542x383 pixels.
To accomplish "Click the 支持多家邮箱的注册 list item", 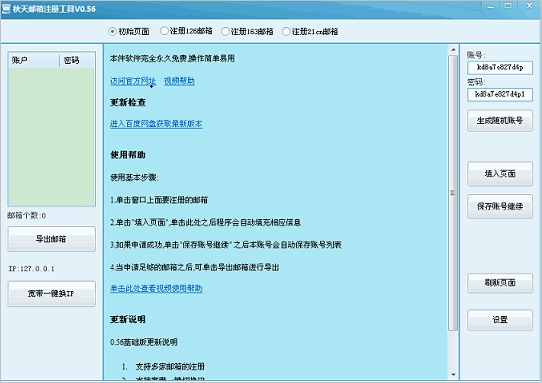I will [x=170, y=366].
